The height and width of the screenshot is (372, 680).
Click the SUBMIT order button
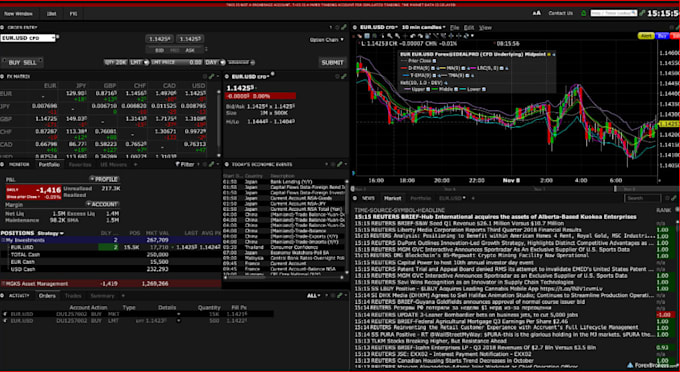point(332,62)
